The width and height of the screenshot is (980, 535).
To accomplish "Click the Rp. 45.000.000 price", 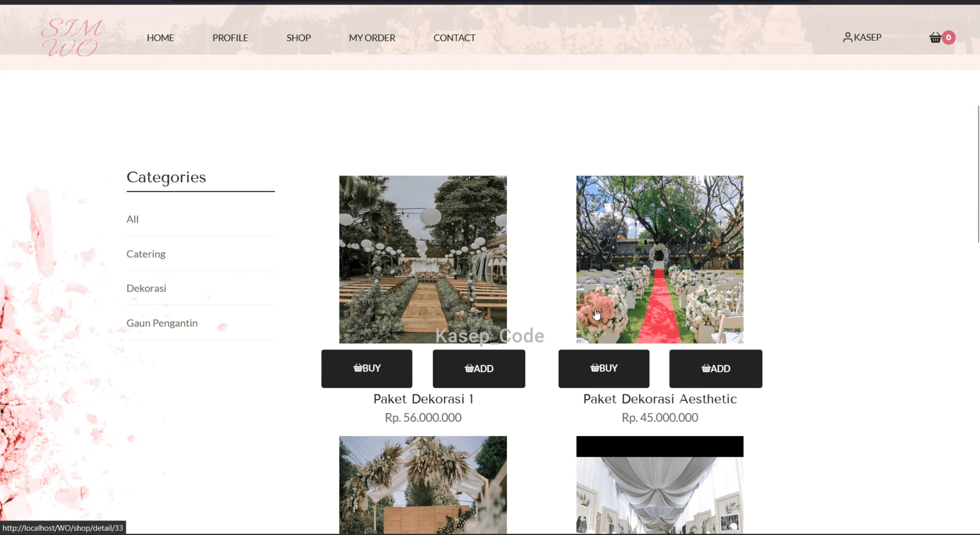I will 659,417.
